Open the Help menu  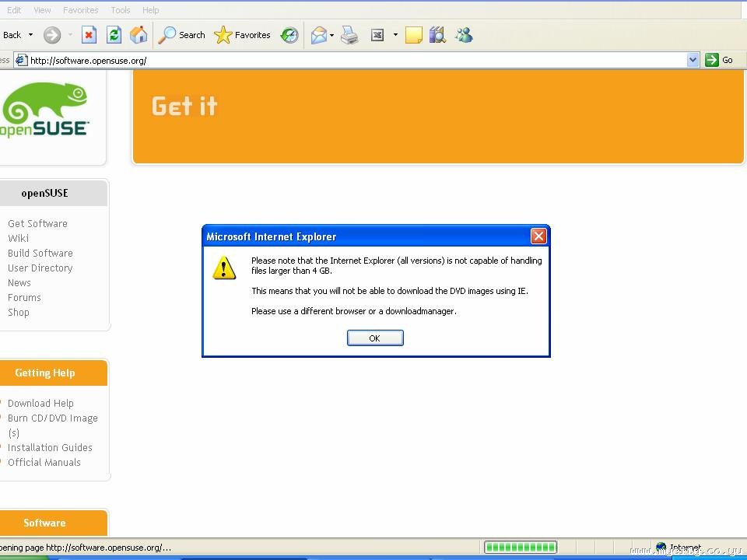(150, 10)
